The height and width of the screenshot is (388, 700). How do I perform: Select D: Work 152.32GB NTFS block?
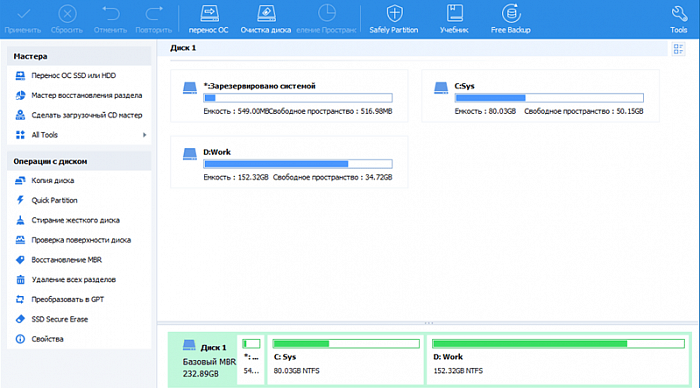pos(558,359)
